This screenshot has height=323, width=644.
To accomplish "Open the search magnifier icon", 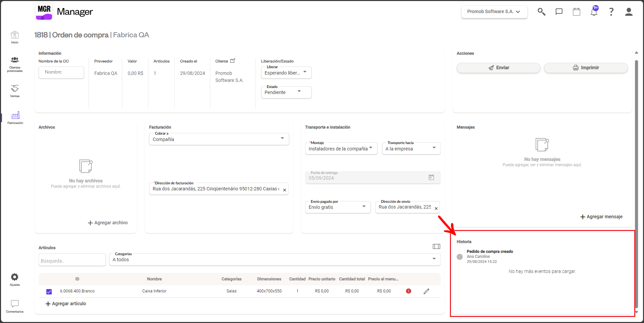I will [x=541, y=12].
